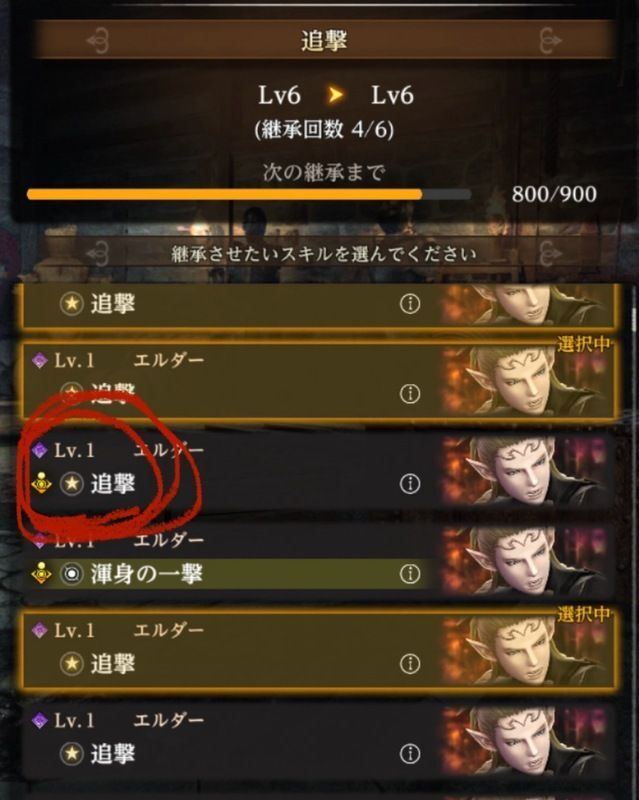Tap purple gem icon on bottom row
The width and height of the screenshot is (639, 800).
(39, 721)
